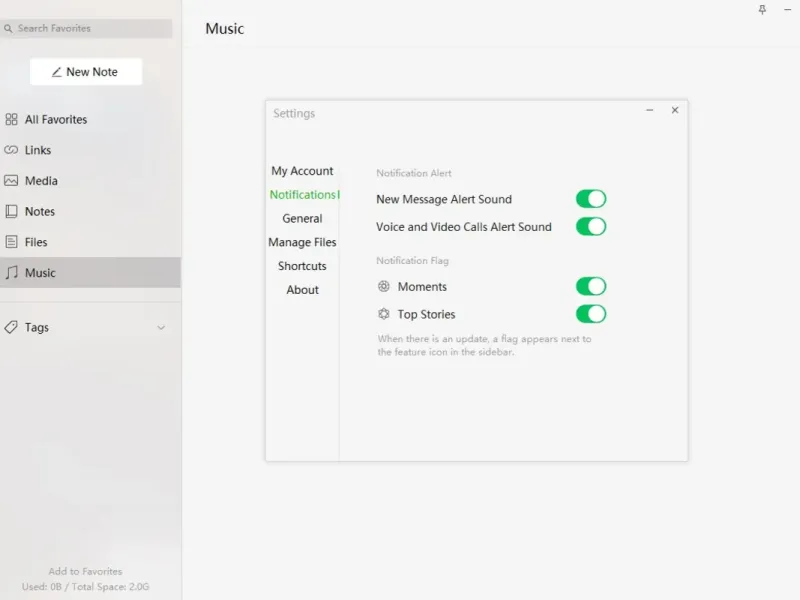This screenshot has height=600, width=800.
Task: Click the Files document icon
Action: click(x=11, y=242)
